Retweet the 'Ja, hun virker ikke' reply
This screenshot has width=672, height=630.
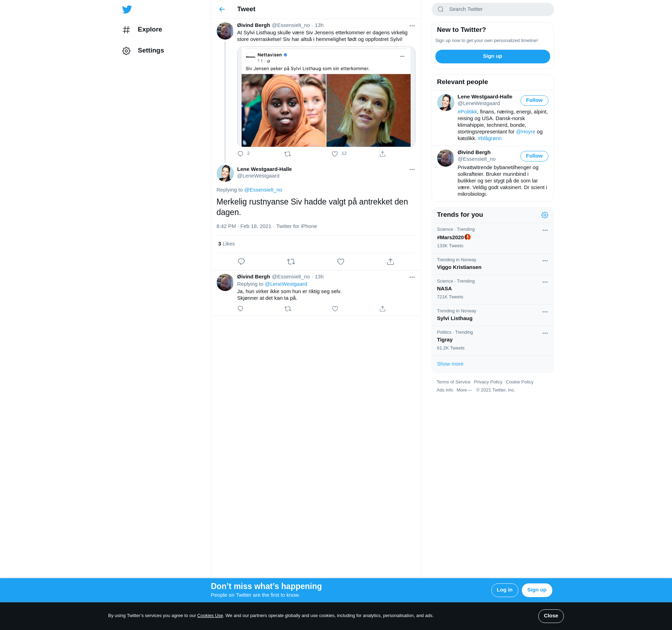click(x=288, y=309)
